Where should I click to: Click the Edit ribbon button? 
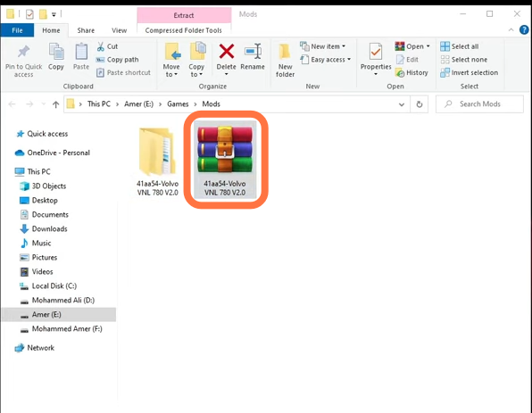pyautogui.click(x=407, y=60)
